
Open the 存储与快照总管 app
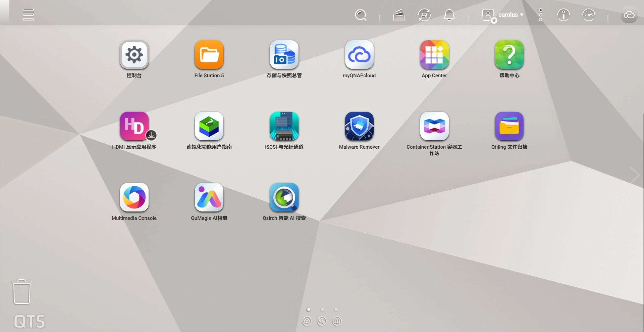pos(284,55)
